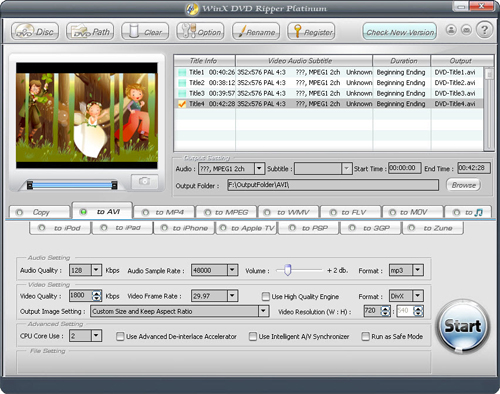Click the Volume slider handle
The height and width of the screenshot is (394, 500).
(x=288, y=270)
